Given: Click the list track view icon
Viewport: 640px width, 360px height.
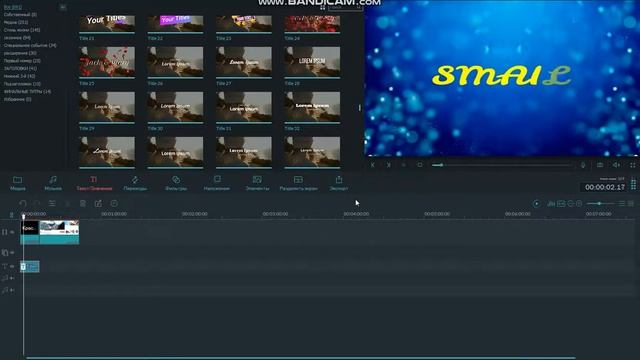Looking at the screenshot, I should pyautogui.click(x=622, y=203).
